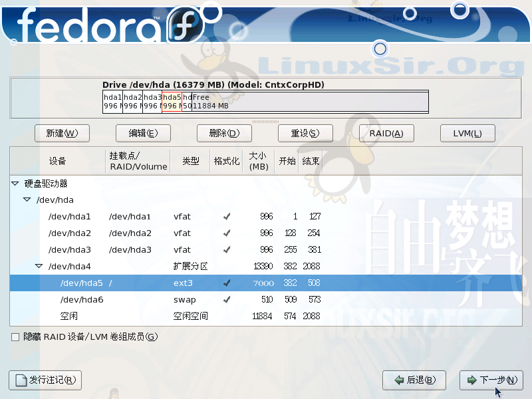Click the 挂载点/RAID/Volume column header

[x=138, y=161]
